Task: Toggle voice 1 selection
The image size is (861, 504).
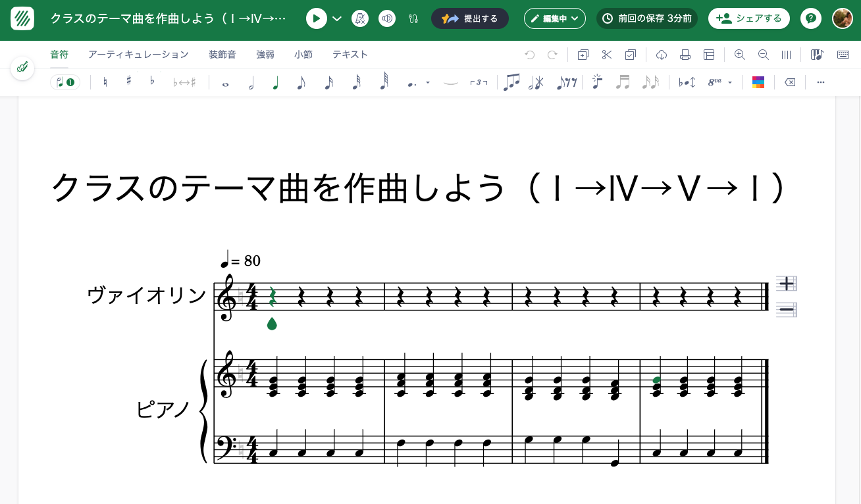Action: [65, 82]
